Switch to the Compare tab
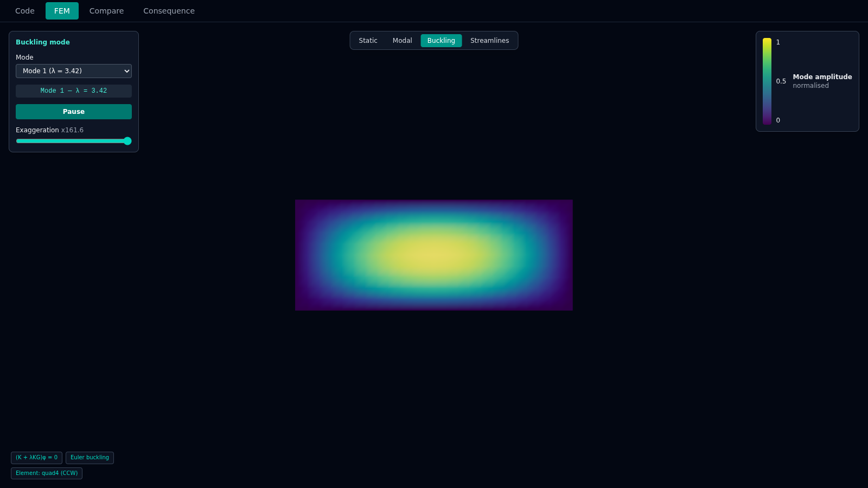The width and height of the screenshot is (868, 488). coord(106,11)
